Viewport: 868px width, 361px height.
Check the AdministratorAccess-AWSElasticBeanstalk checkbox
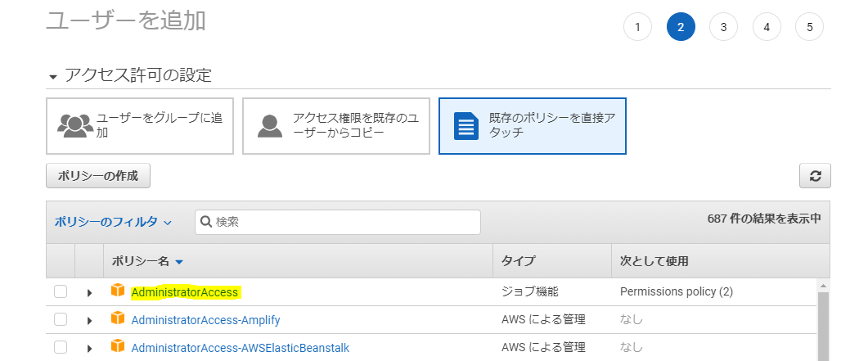[x=61, y=348]
